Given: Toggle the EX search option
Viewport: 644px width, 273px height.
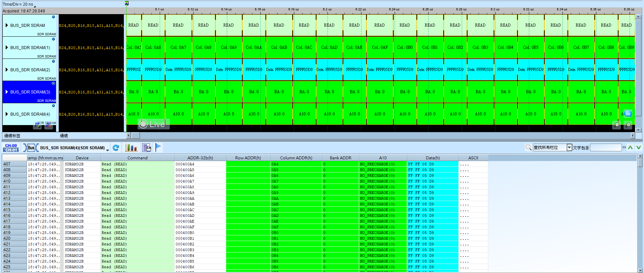Looking at the screenshot, I should click(x=624, y=147).
